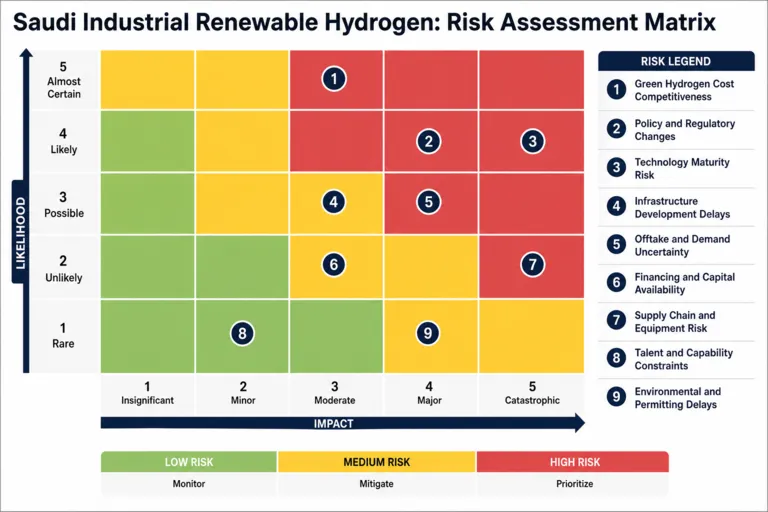Click the '1 Insignificant' impact column label
Viewport: 768px width, 512px height.
[x=147, y=393]
